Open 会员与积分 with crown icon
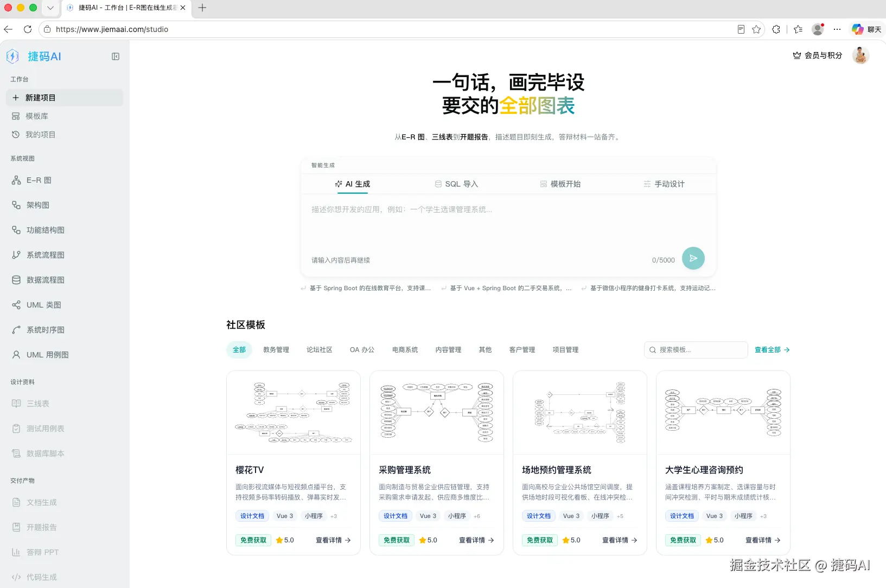The height and width of the screenshot is (588, 886). click(x=818, y=55)
